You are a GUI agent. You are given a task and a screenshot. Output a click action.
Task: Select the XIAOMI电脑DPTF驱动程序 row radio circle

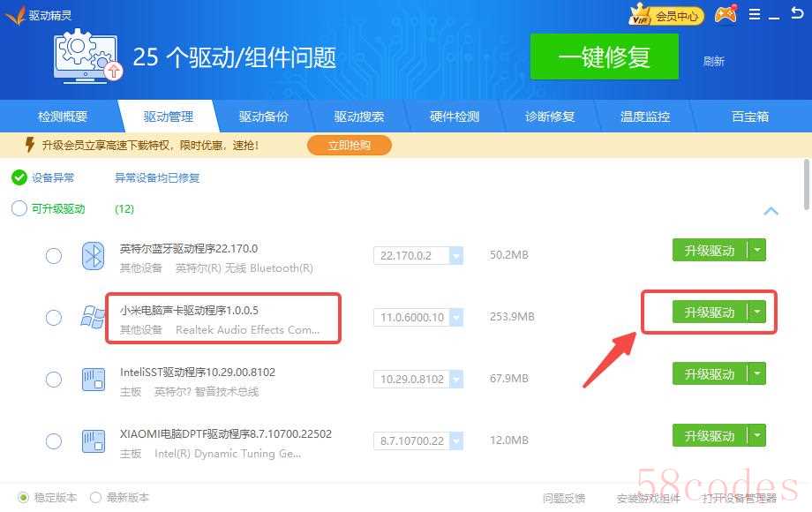pyautogui.click(x=53, y=441)
